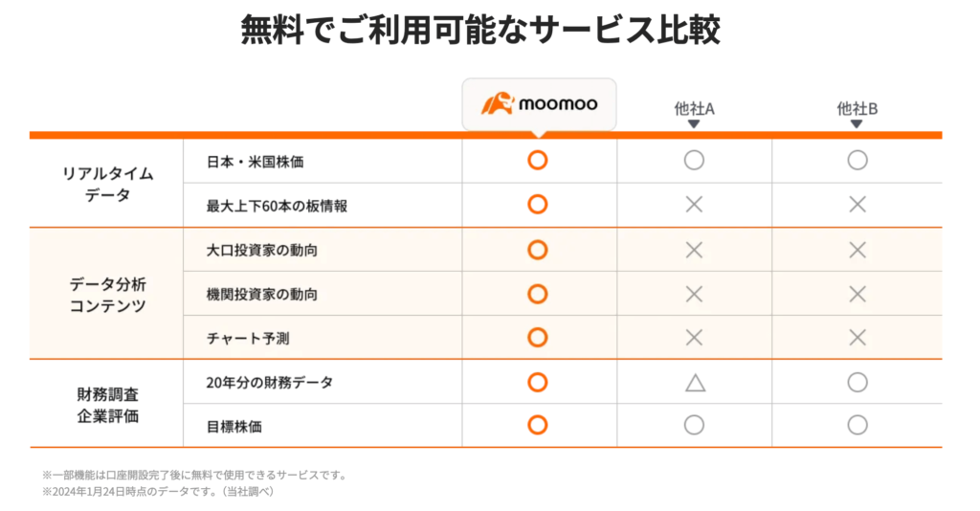
Task: Click 他社A circle for 日本・米国株価
Action: pyautogui.click(x=694, y=161)
